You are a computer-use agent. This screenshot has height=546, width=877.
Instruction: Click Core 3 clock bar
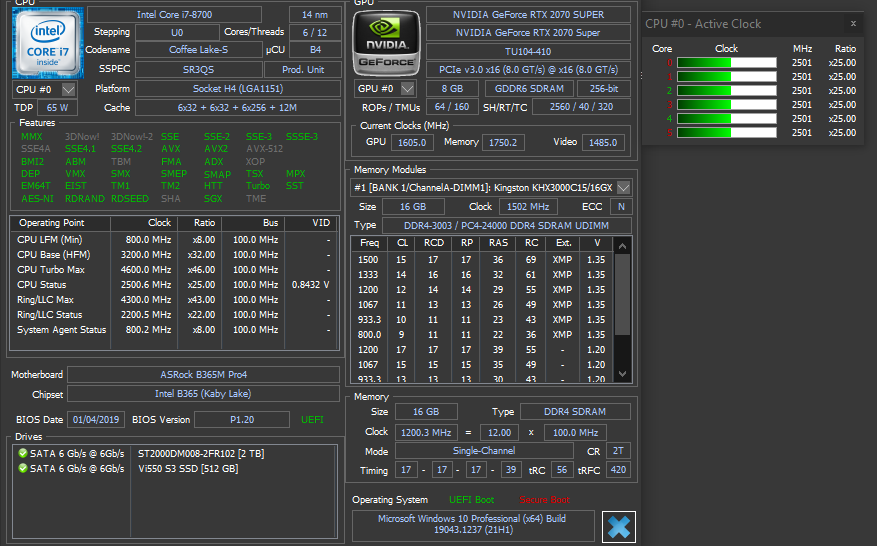(727, 105)
